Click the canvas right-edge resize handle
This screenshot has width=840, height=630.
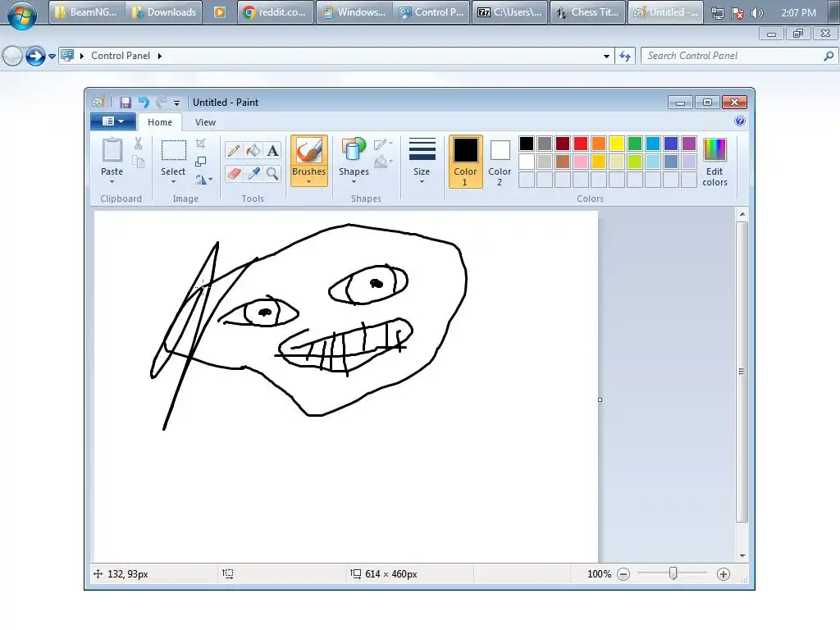(x=600, y=399)
